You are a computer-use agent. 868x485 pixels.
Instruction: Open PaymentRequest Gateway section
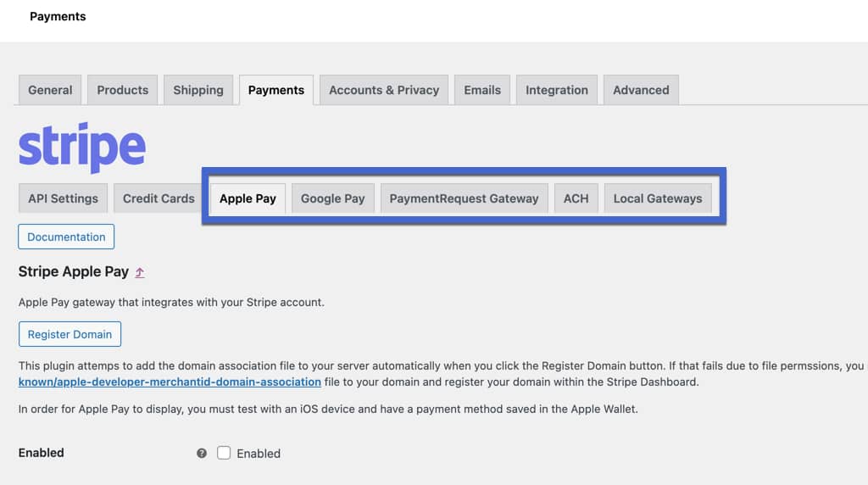click(x=464, y=198)
